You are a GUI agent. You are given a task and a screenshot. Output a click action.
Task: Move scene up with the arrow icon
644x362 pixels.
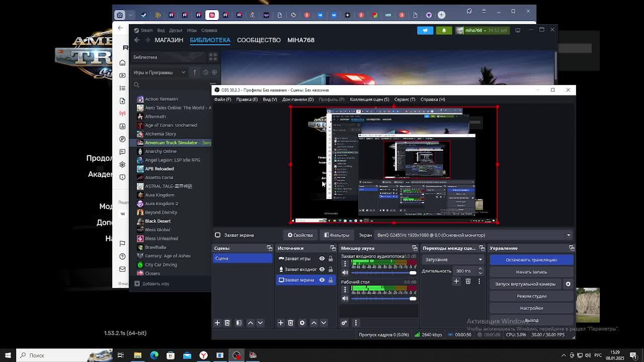click(251, 323)
